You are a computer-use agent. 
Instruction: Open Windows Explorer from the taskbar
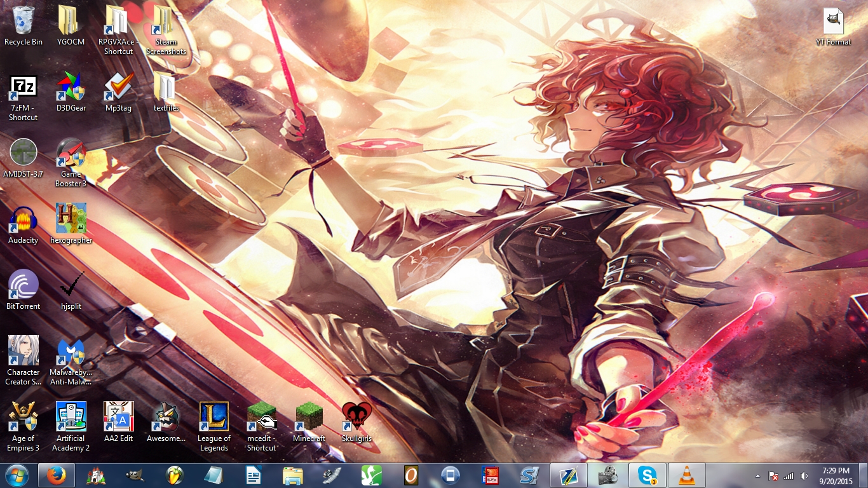point(292,475)
